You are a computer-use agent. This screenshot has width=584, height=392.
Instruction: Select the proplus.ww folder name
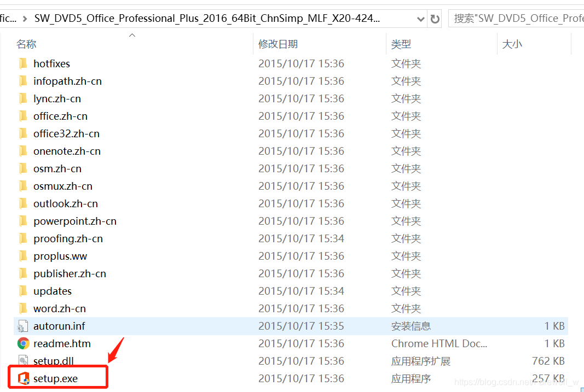click(x=60, y=256)
